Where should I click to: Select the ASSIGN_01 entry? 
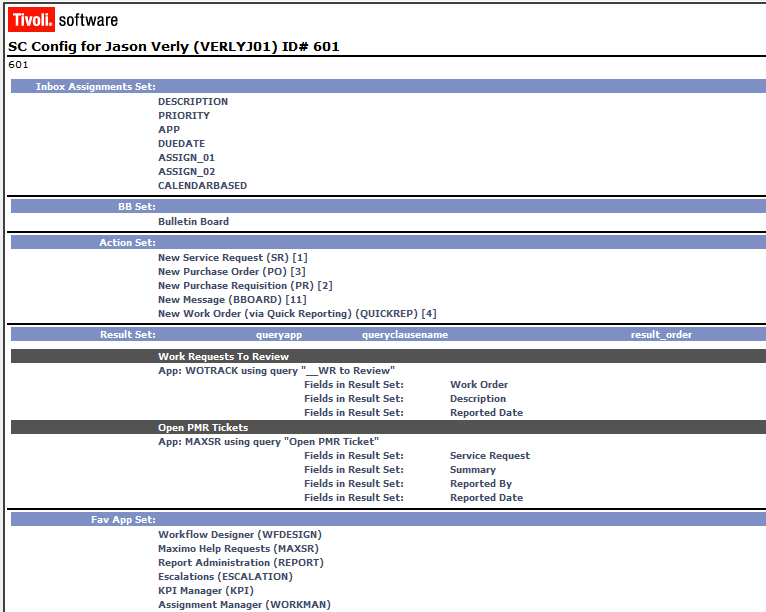pyautogui.click(x=186, y=158)
